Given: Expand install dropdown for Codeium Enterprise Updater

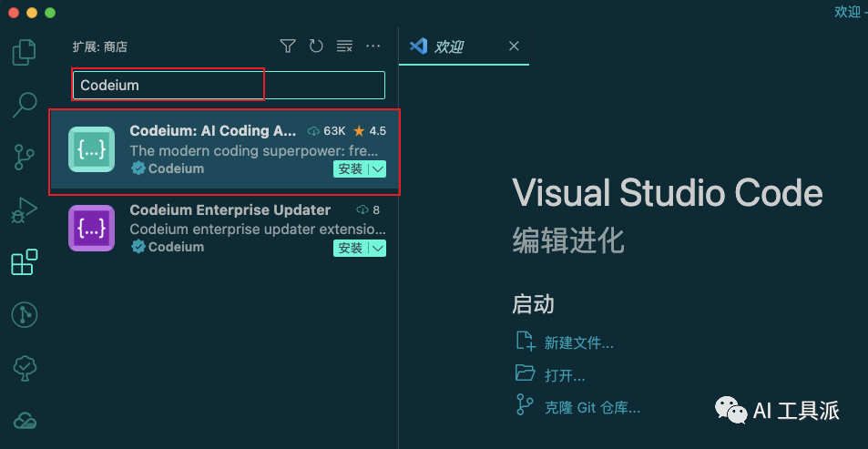Looking at the screenshot, I should tap(377, 249).
